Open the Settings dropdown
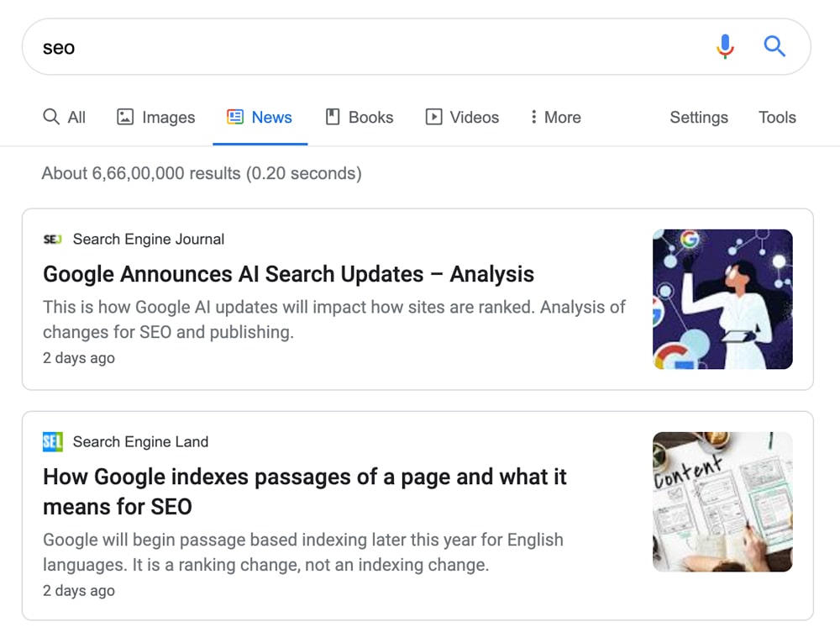Screen dimensions: 840x638 tap(698, 117)
